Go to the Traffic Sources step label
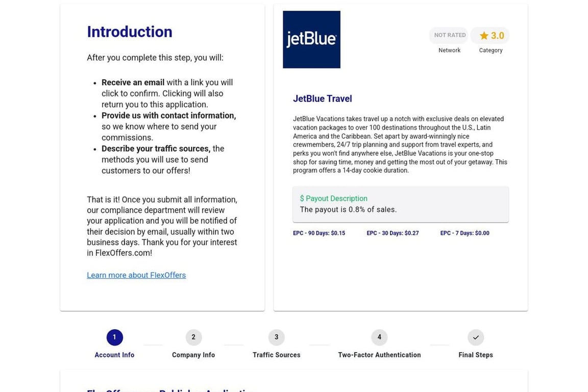Viewport: 588px width, 392px height. [x=276, y=355]
